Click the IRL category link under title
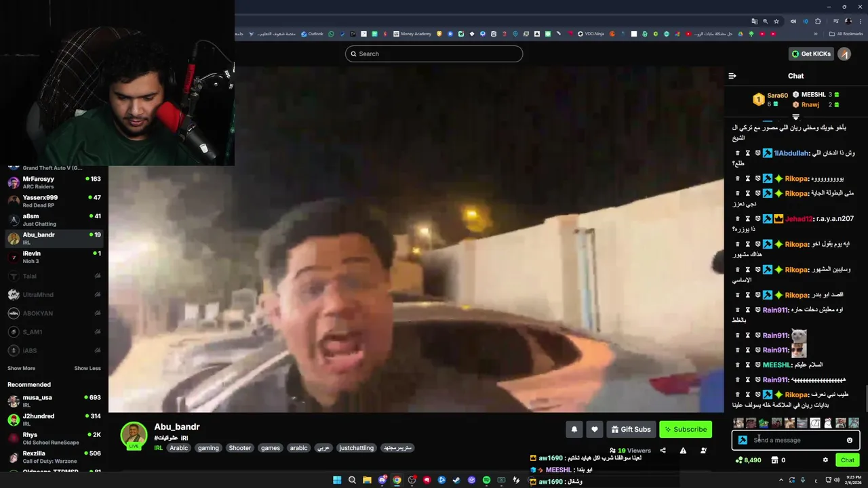868x488 pixels. [x=158, y=448]
